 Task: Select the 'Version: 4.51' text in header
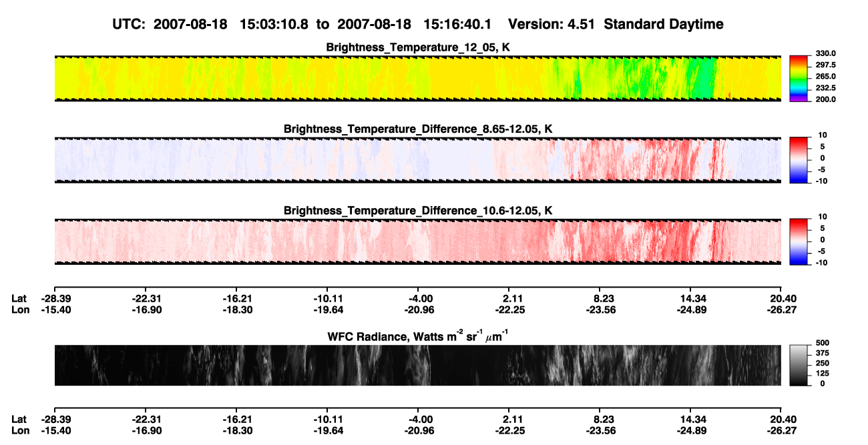pyautogui.click(x=550, y=24)
